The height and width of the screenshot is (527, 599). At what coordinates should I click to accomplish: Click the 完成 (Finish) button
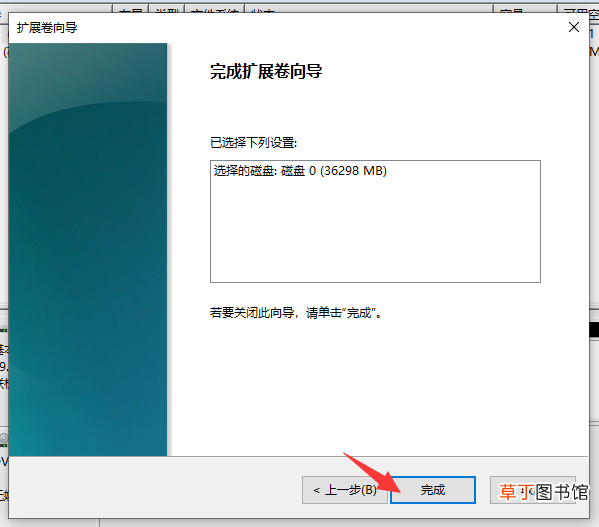click(x=432, y=490)
